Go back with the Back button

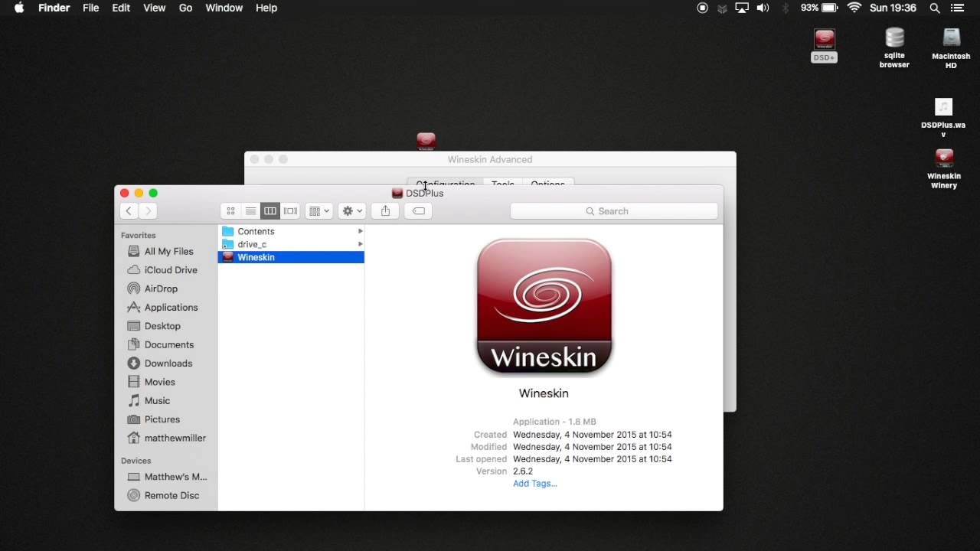129,211
